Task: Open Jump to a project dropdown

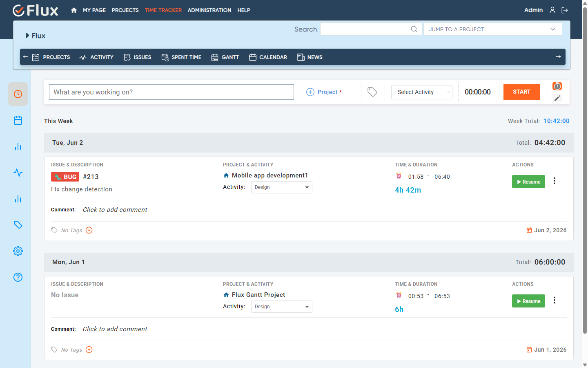Action: 493,29
